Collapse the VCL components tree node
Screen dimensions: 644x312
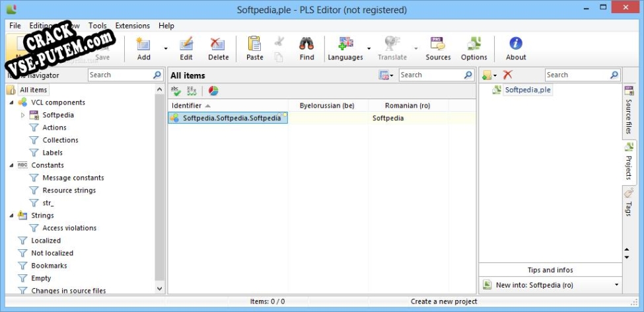click(11, 102)
